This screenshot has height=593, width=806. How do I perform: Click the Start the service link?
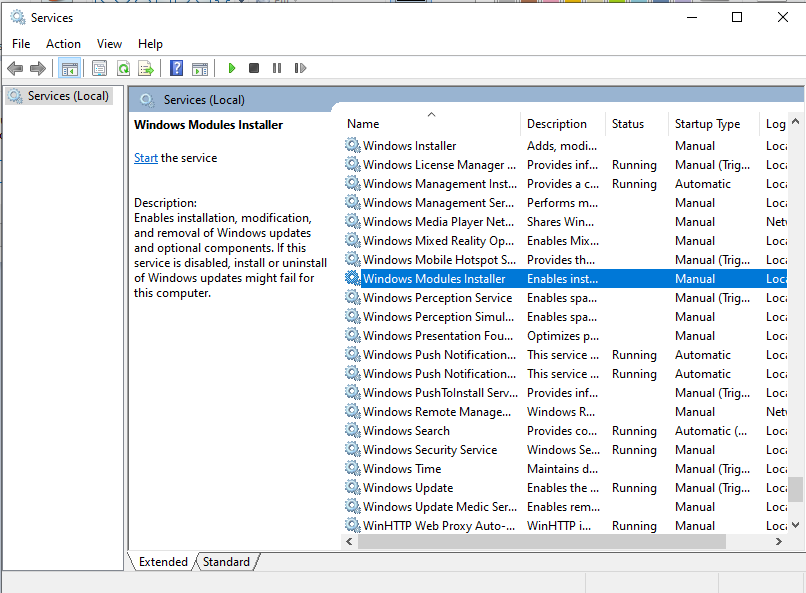(146, 158)
